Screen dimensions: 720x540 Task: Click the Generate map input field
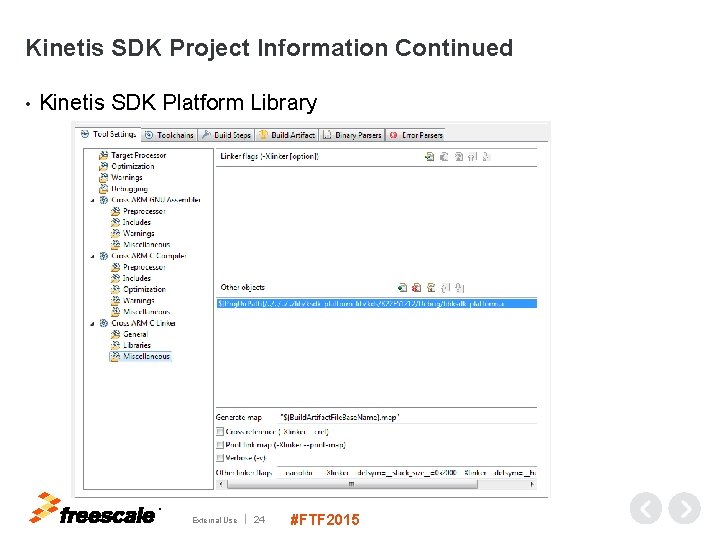click(x=407, y=417)
